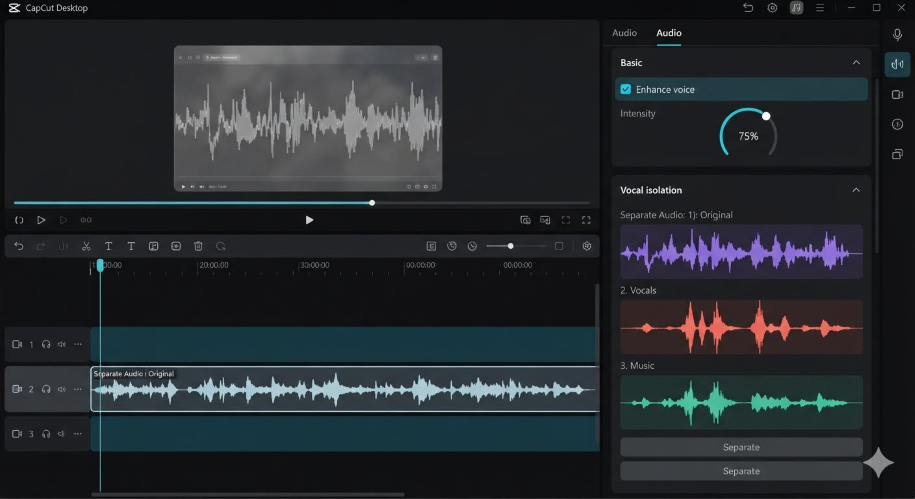Viewport: 915px width, 499px height.
Task: Open the video camera panel in right sidebar
Action: tap(897, 95)
